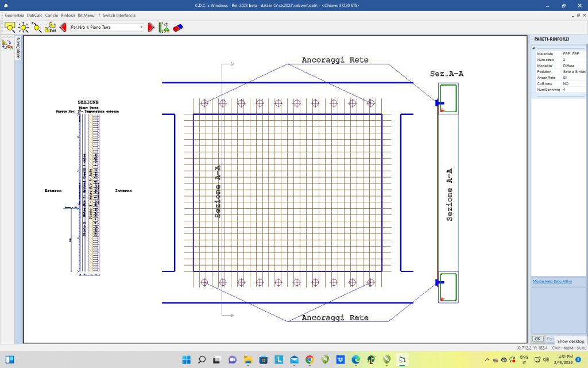
Task: Open Task View from the taskbar
Action: [x=216, y=359]
